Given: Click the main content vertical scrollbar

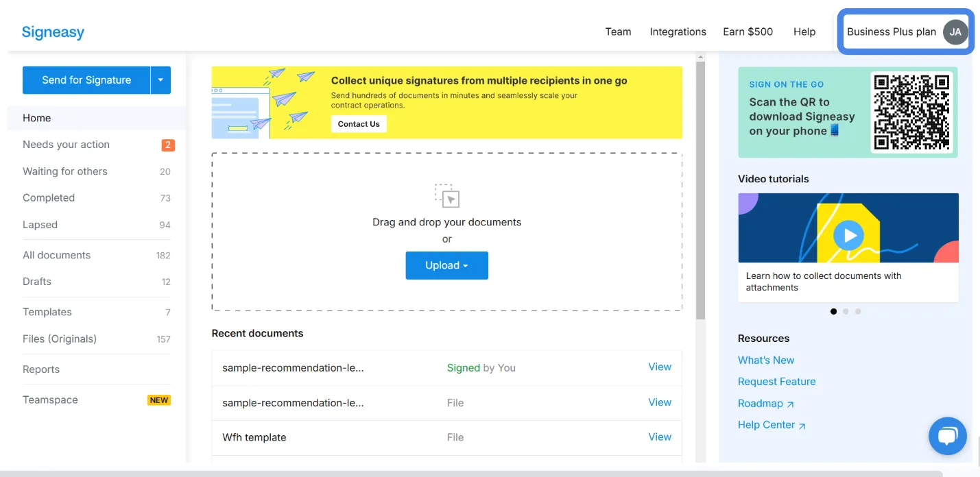Looking at the screenshot, I should pyautogui.click(x=700, y=190).
